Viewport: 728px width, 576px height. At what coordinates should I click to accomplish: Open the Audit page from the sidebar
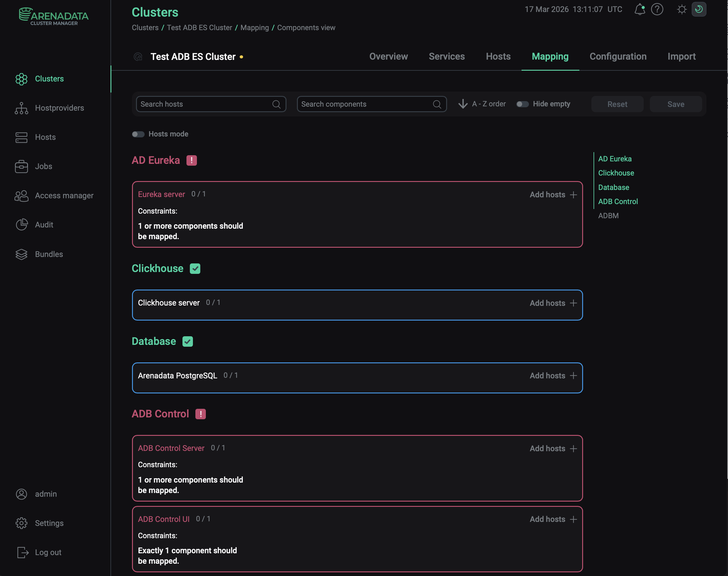[44, 225]
